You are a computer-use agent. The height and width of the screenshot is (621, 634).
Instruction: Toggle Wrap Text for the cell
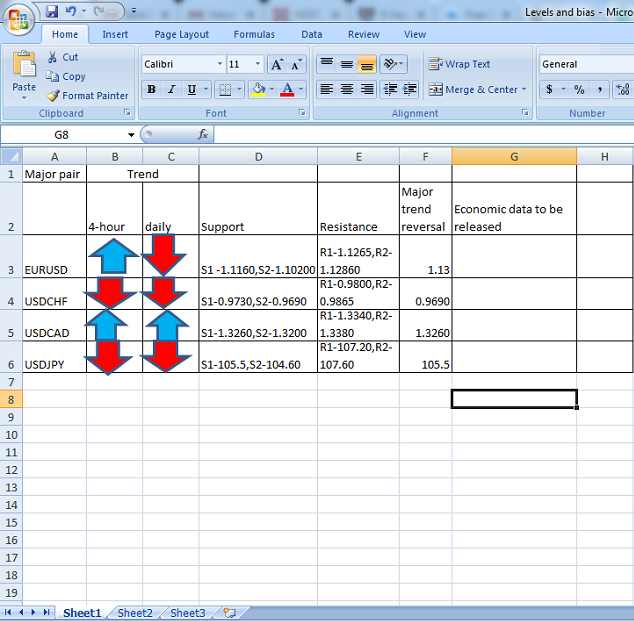tap(460, 64)
